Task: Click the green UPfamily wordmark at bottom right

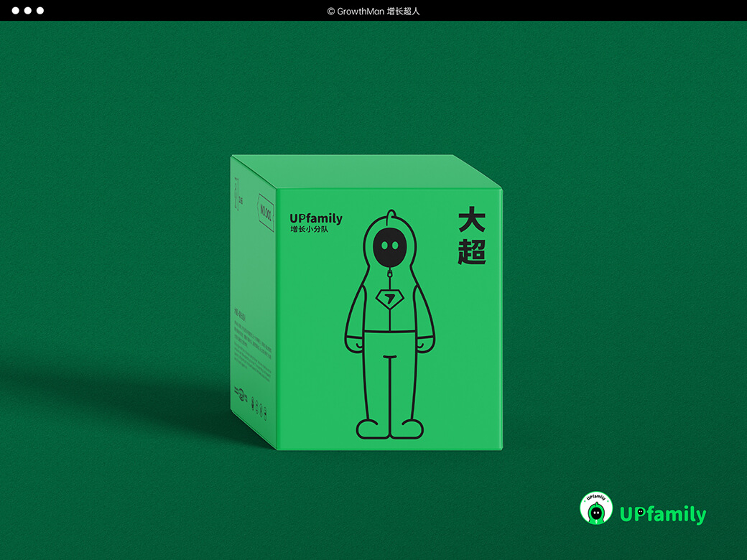Action: point(662,514)
